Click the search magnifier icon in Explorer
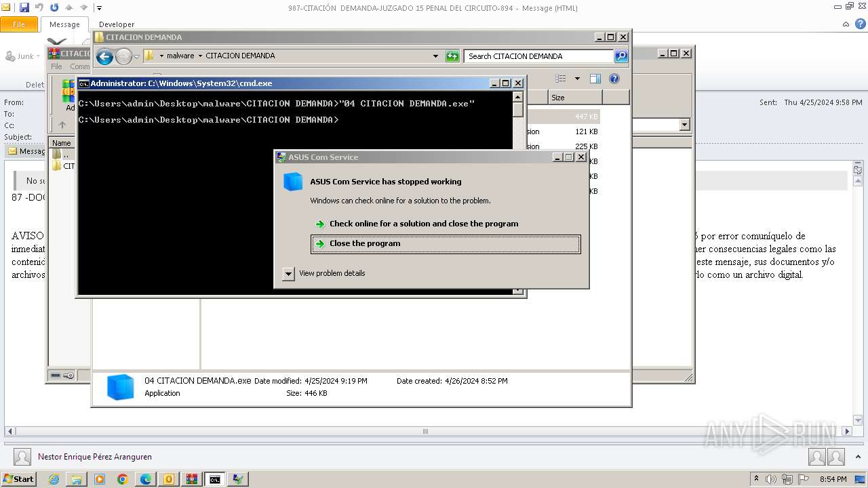This screenshot has width=868, height=488. click(621, 56)
